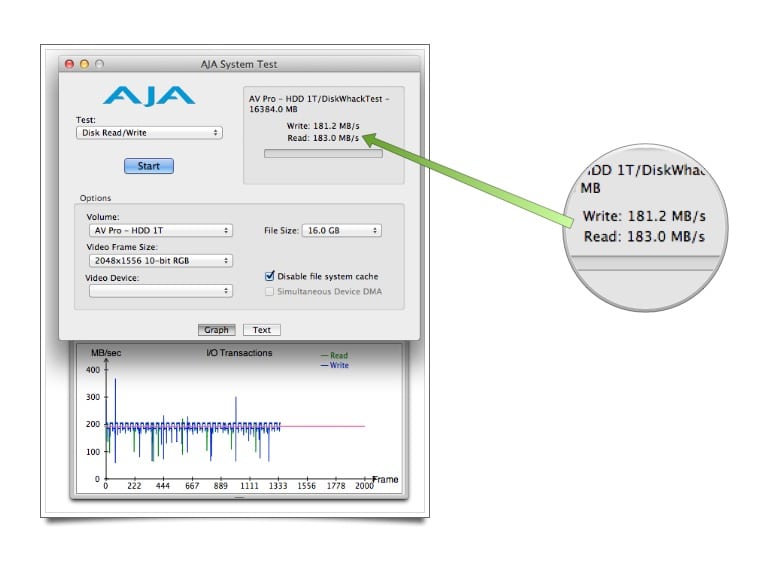
Task: Click the Write: 181.2 MB/s result in window
Action: (x=323, y=126)
